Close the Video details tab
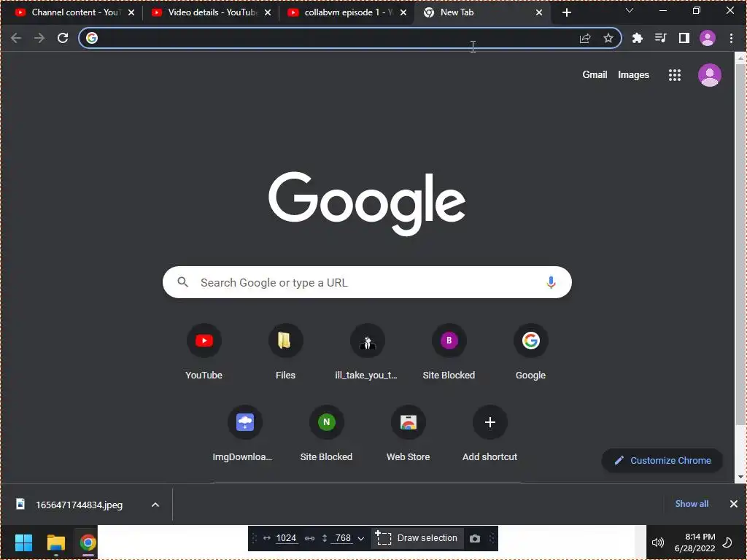The image size is (747, 560). [267, 12]
